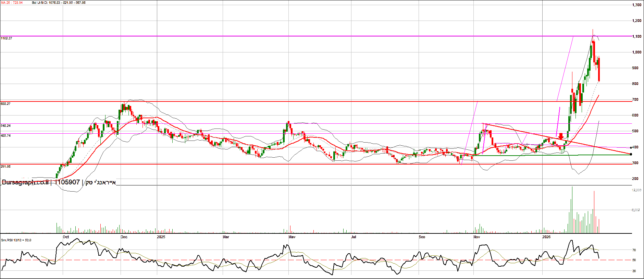Viewport: 644px width, 279px height.
Task: Select the 2026 label on time axis
Action: [546, 237]
